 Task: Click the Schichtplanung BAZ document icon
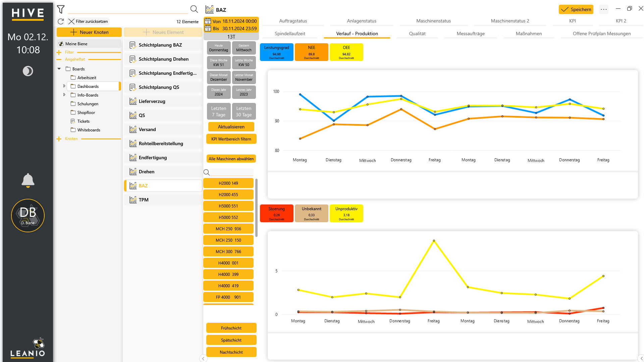[133, 45]
